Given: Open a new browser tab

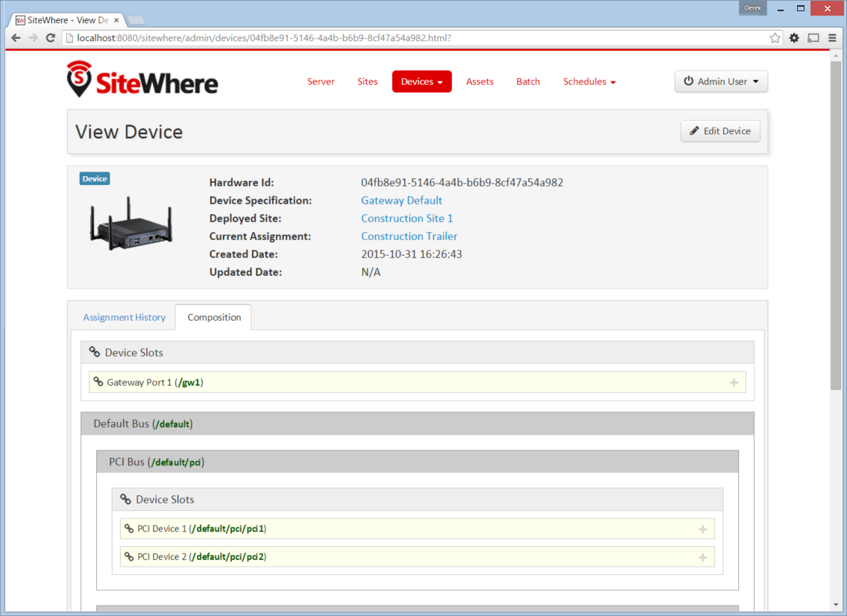Looking at the screenshot, I should (x=136, y=21).
